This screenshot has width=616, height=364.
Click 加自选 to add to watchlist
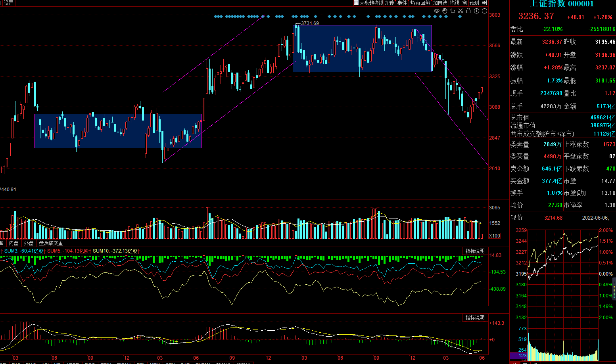(440, 3)
